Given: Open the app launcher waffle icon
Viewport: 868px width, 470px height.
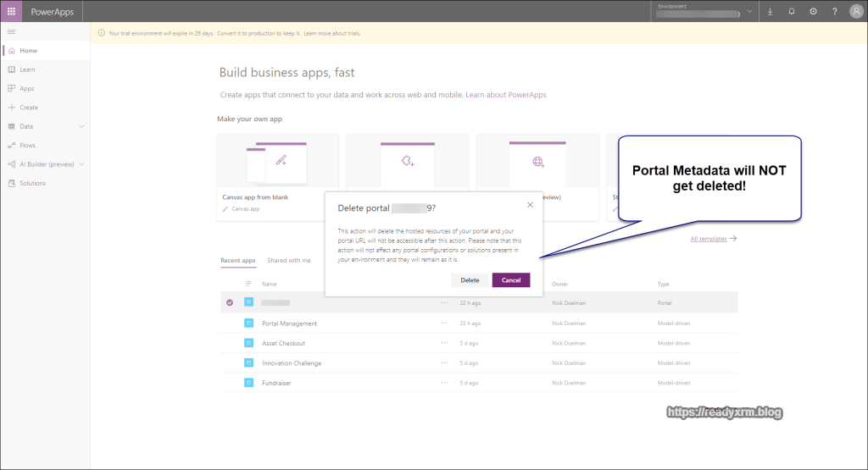Looking at the screenshot, I should click(11, 11).
